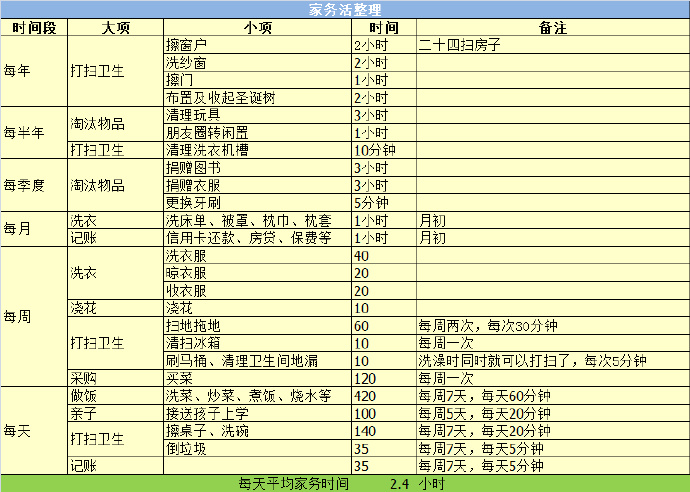
Task: Select the 120 time cell
Action: click(384, 378)
